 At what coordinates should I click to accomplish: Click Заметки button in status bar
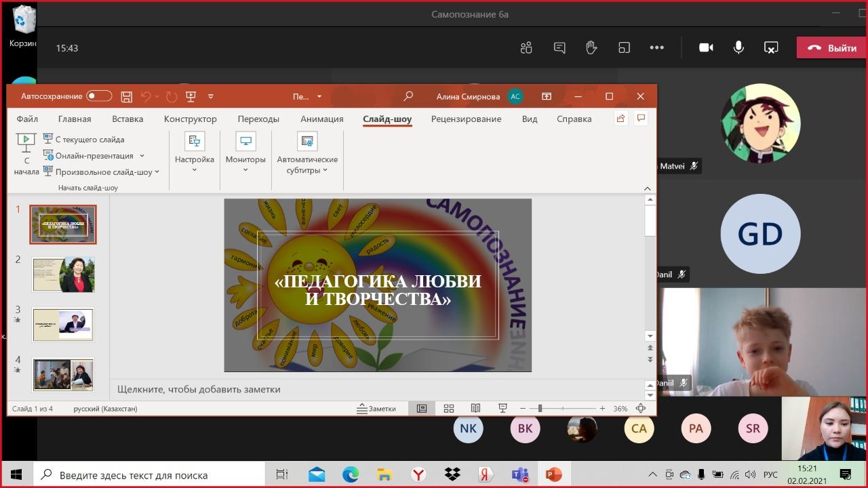[377, 409]
